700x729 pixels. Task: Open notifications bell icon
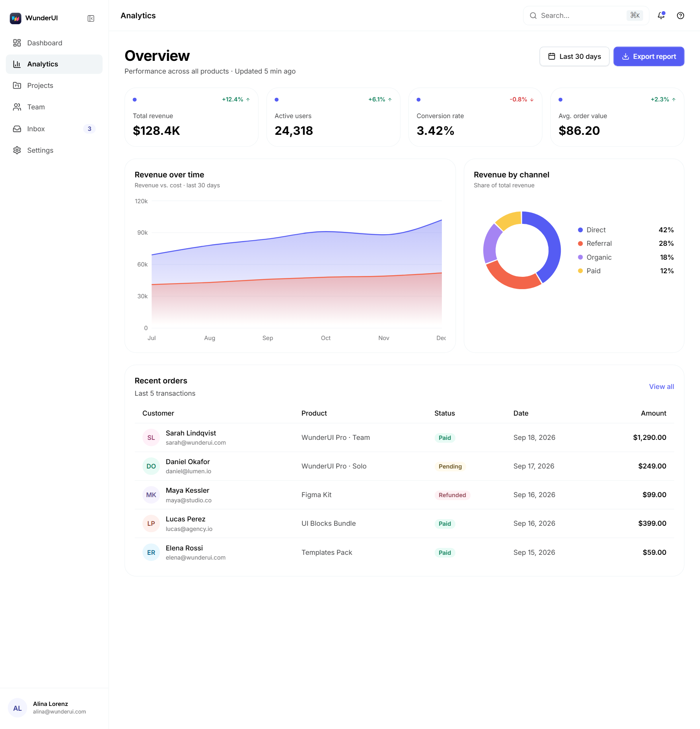click(x=661, y=16)
